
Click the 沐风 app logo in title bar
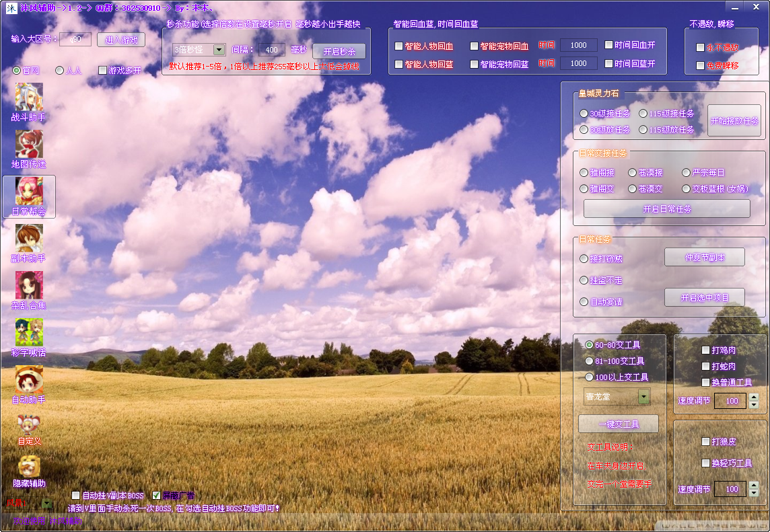tap(11, 8)
